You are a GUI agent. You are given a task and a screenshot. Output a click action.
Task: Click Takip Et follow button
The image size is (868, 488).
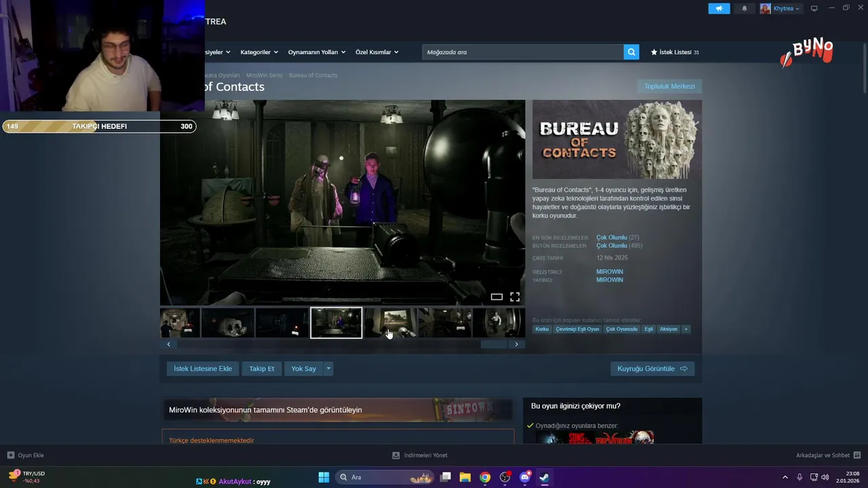[x=262, y=369]
